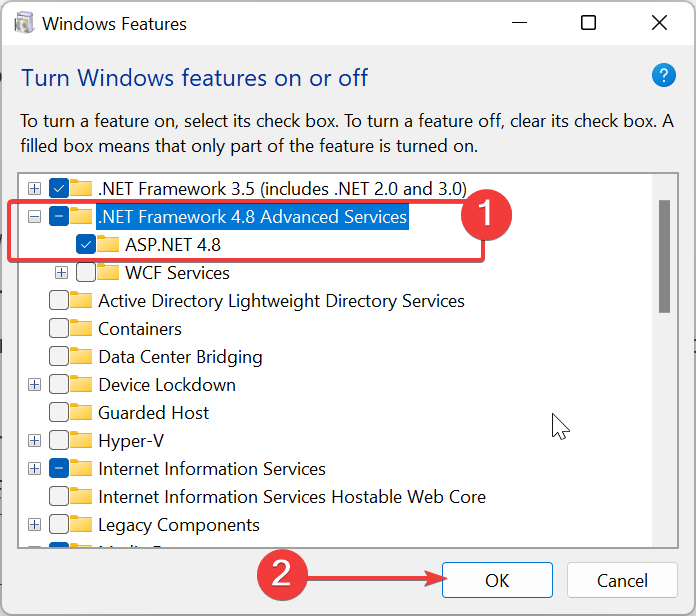Image resolution: width=696 pixels, height=616 pixels.
Task: Check the Active Directory Lightweight Directory Services box
Action: 58,301
